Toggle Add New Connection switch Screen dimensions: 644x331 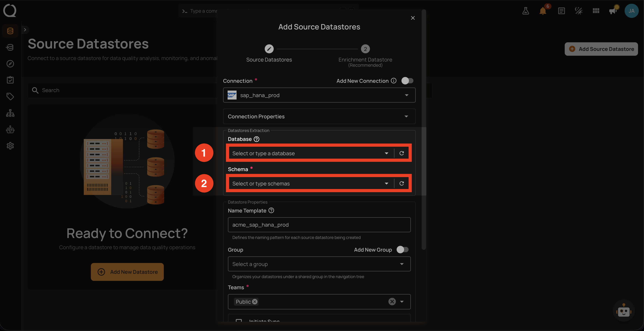(x=407, y=81)
